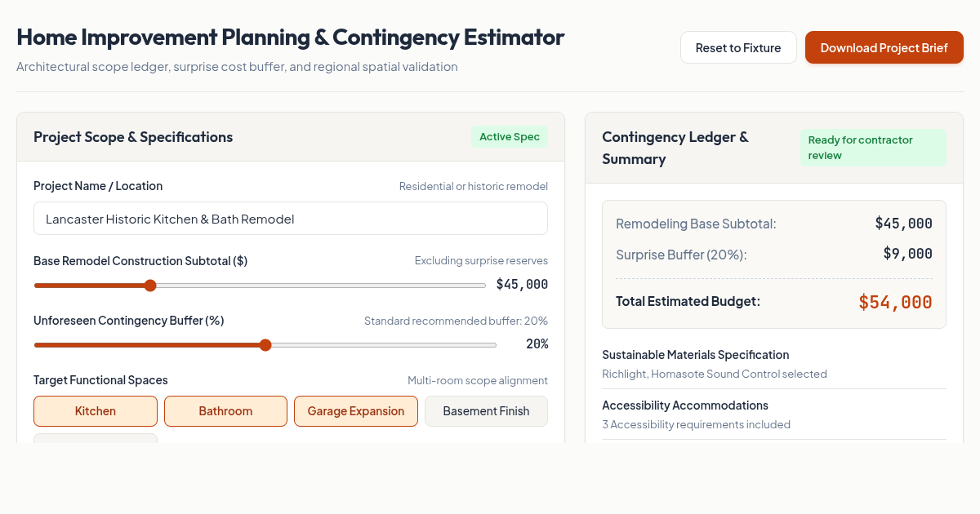Image resolution: width=980 pixels, height=514 pixels.
Task: Click the Reset to Fixture button
Action: tap(738, 47)
